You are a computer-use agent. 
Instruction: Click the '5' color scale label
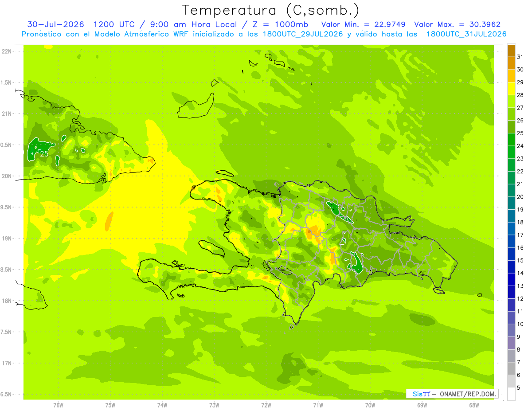519,388
